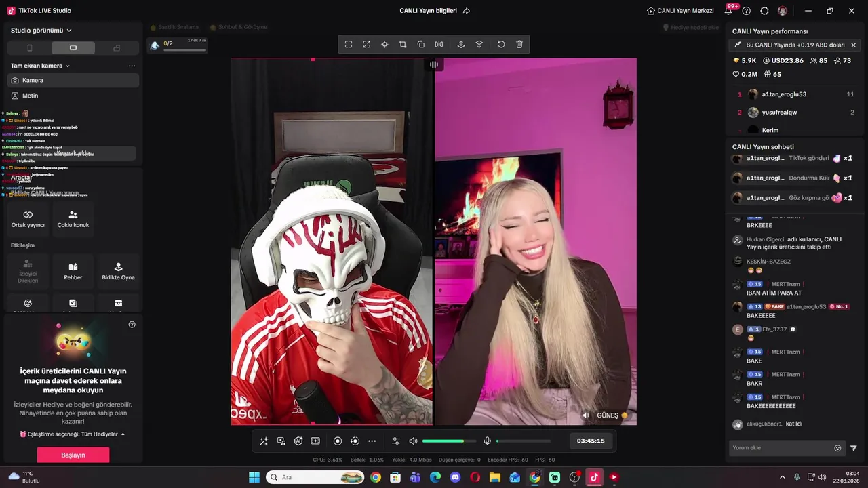Click the share arrow next to CANLI Yayın bilgileri
The width and height of the screenshot is (868, 488).
[x=467, y=11]
